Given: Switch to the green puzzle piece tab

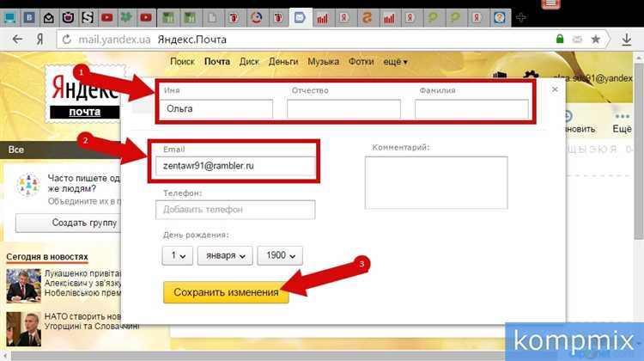Looking at the screenshot, I should pyautogui.click(x=126, y=18).
